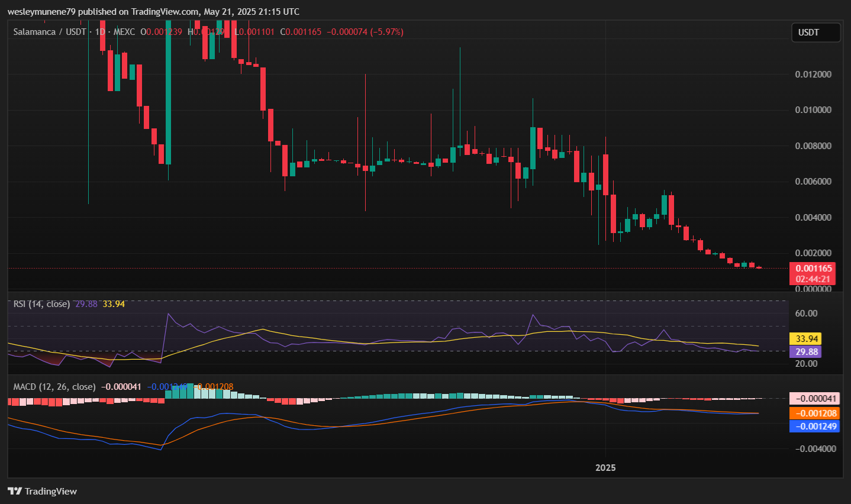Click the USDT currency button

pos(815,33)
